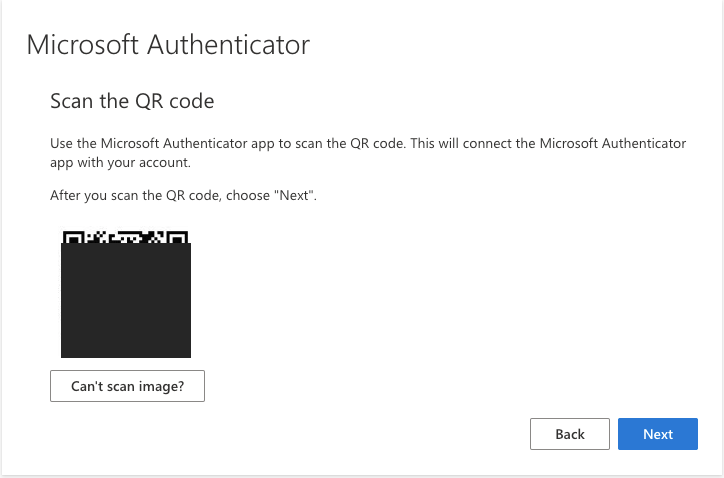Click the Microsoft Authenticator page title
The image size is (724, 478).
(x=168, y=45)
